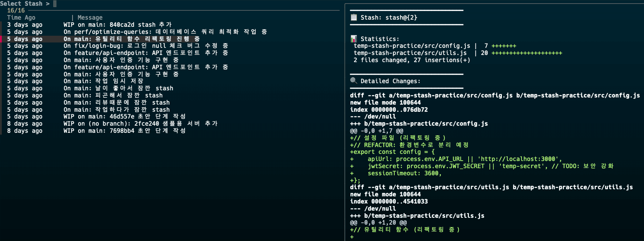Image resolution: width=644 pixels, height=241 pixels.
Task: Select WIP on main 46d557e stash
Action: click(x=124, y=116)
